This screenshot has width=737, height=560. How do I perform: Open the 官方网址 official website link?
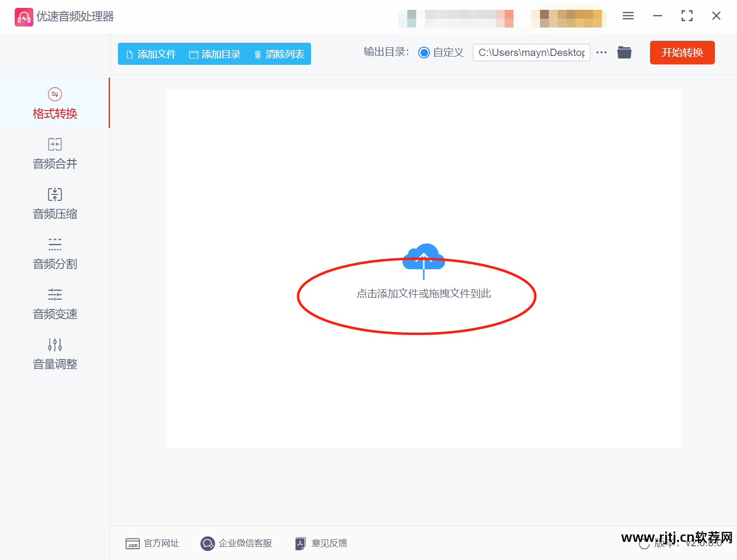tap(152, 543)
